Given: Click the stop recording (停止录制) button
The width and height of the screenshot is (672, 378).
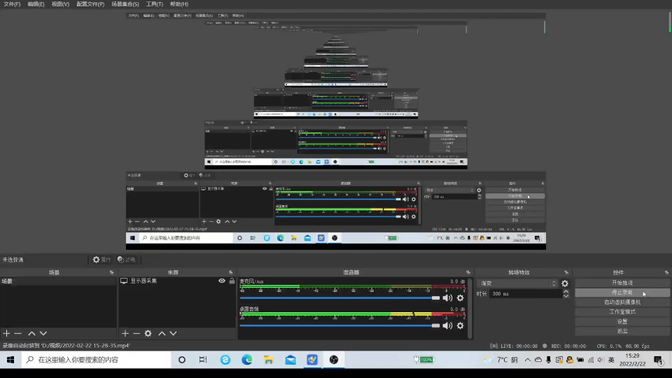Looking at the screenshot, I should pyautogui.click(x=622, y=293).
